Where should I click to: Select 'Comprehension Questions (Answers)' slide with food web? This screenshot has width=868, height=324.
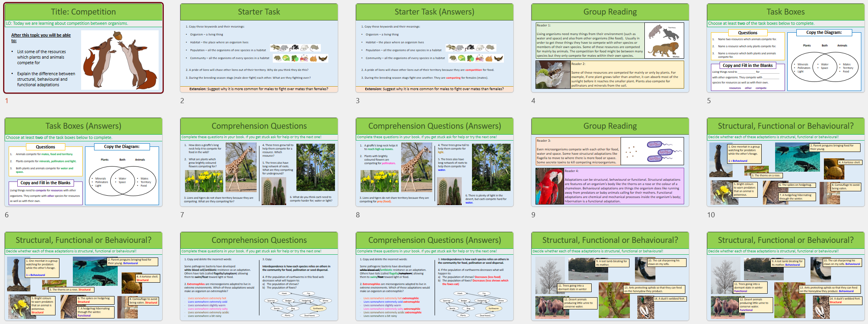(x=435, y=276)
